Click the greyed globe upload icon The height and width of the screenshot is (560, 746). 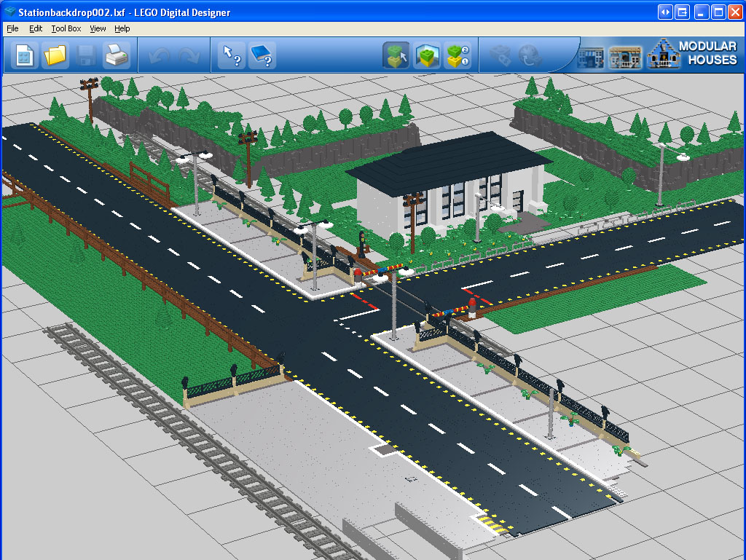(530, 55)
